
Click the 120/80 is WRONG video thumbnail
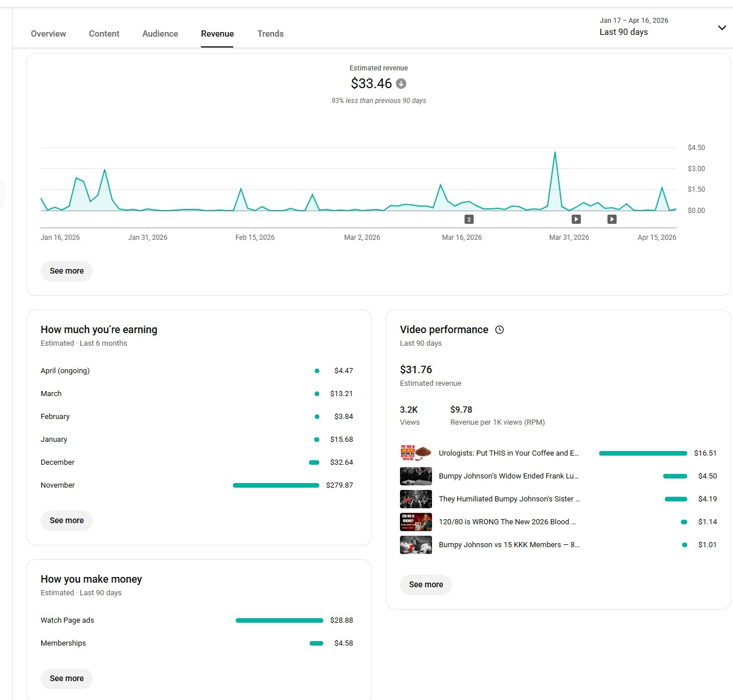416,522
